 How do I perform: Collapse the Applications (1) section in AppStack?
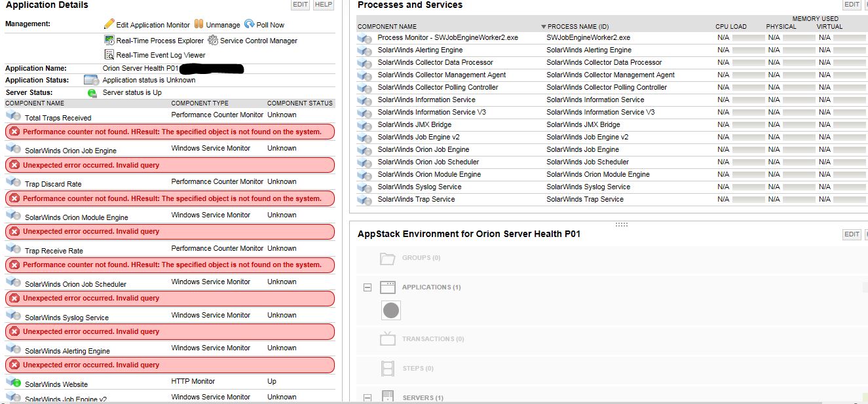[x=368, y=287]
